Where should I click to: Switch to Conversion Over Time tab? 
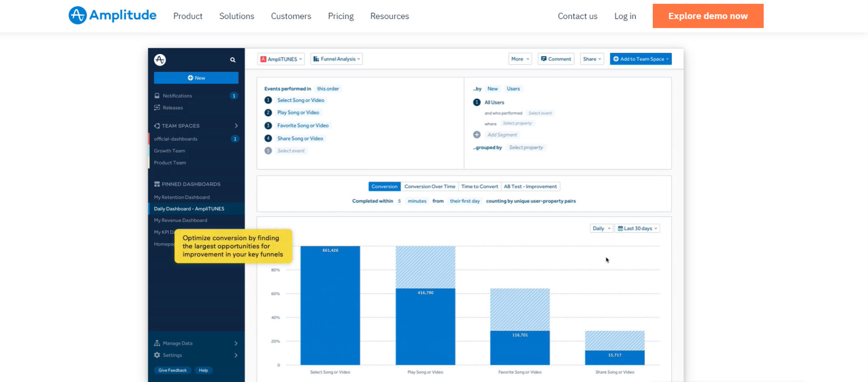tap(429, 186)
